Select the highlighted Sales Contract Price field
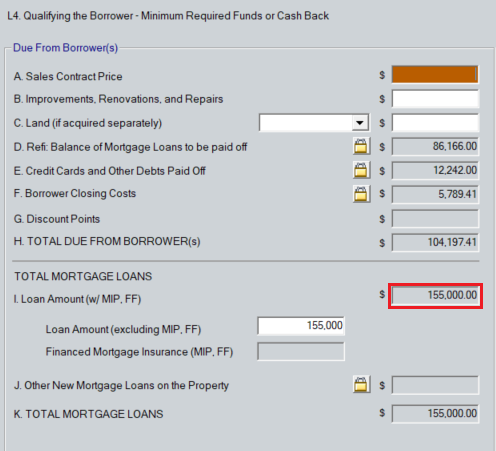 click(435, 74)
